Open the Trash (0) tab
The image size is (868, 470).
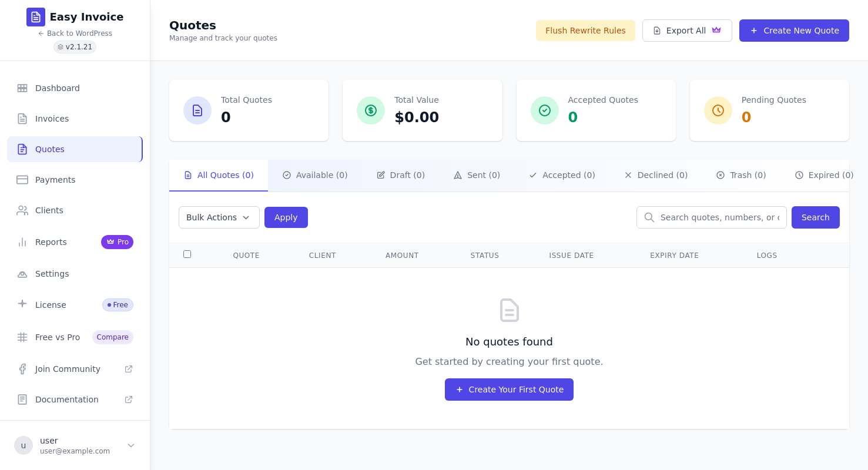741,175
